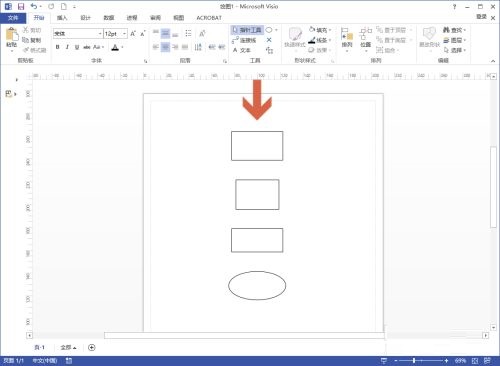The image size is (500, 366).
Task: Click the add new page plus icon
Action: coord(92,348)
